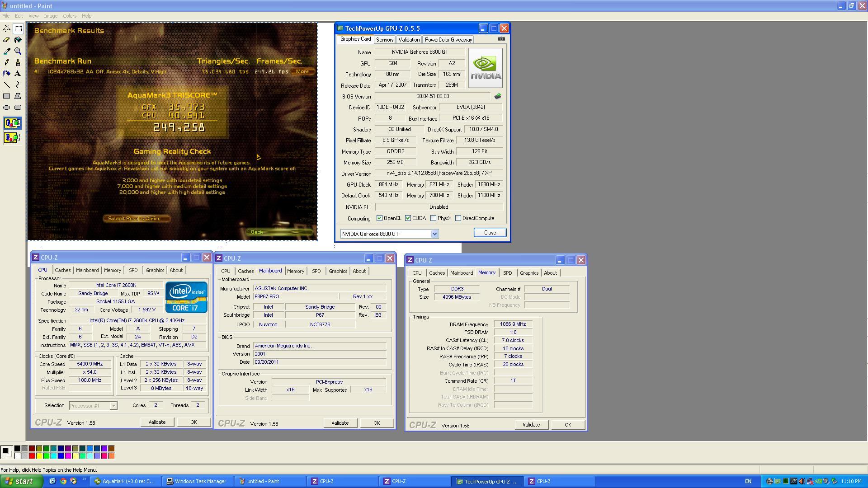Select the Rectangle shape tool
This screenshot has height=488, width=868.
point(7,96)
